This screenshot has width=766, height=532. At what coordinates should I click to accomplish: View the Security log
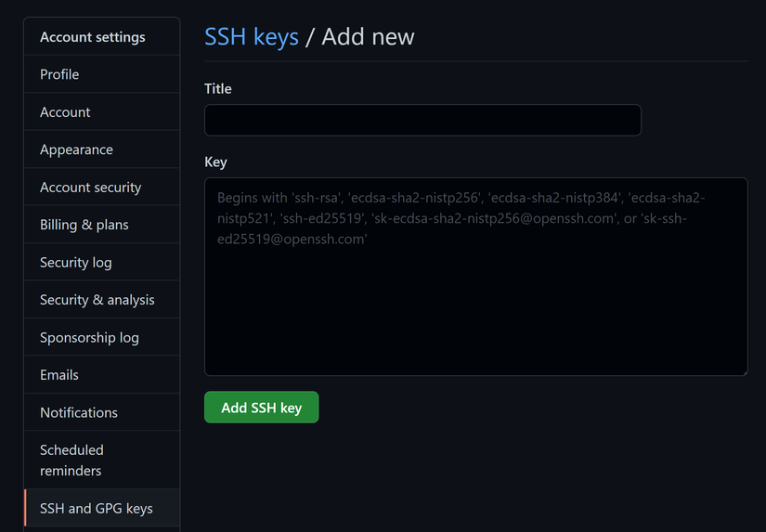pyautogui.click(x=75, y=263)
